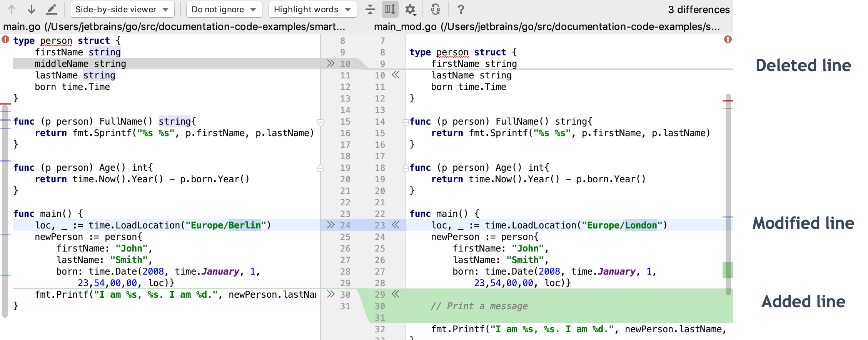Click the main.go file path title

click(x=174, y=27)
